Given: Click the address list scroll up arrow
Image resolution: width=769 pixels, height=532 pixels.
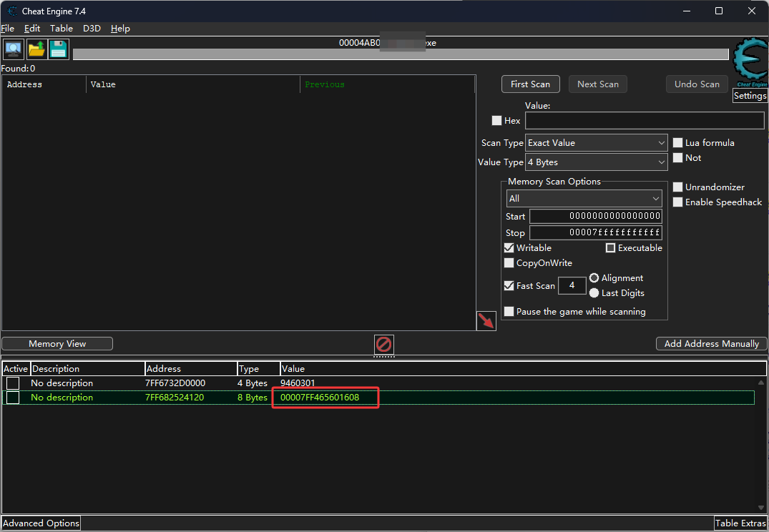Looking at the screenshot, I should click(x=761, y=383).
